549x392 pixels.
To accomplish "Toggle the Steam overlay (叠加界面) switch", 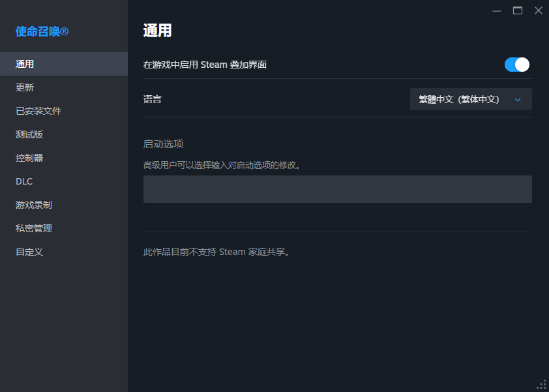I will pos(516,65).
